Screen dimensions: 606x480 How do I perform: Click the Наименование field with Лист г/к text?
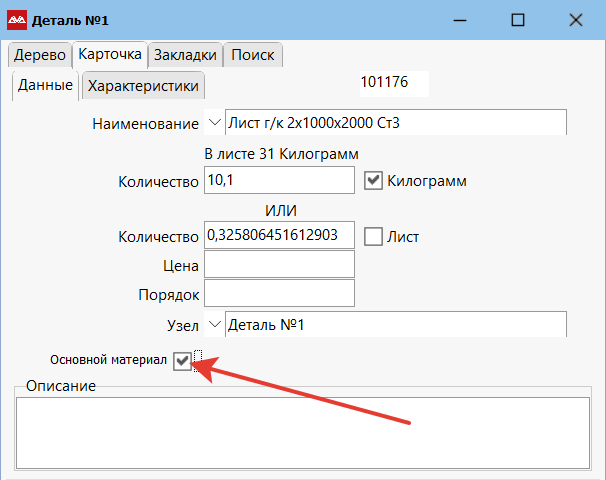pyautogui.click(x=395, y=123)
